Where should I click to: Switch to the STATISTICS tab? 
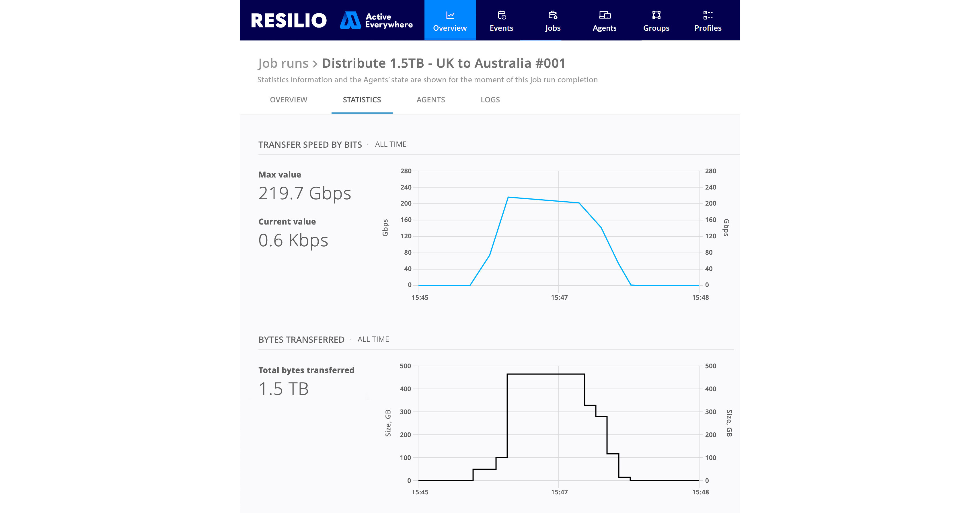coord(362,100)
